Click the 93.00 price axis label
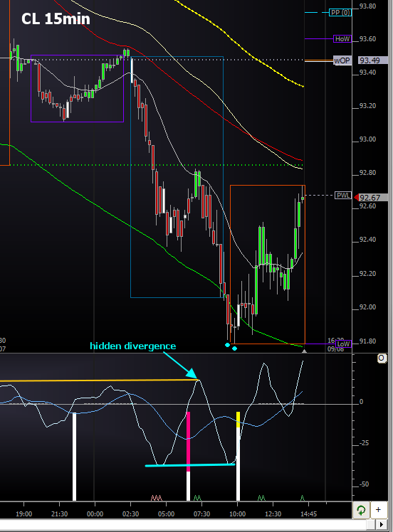Image resolution: width=393 pixels, height=532 pixels. [x=368, y=139]
